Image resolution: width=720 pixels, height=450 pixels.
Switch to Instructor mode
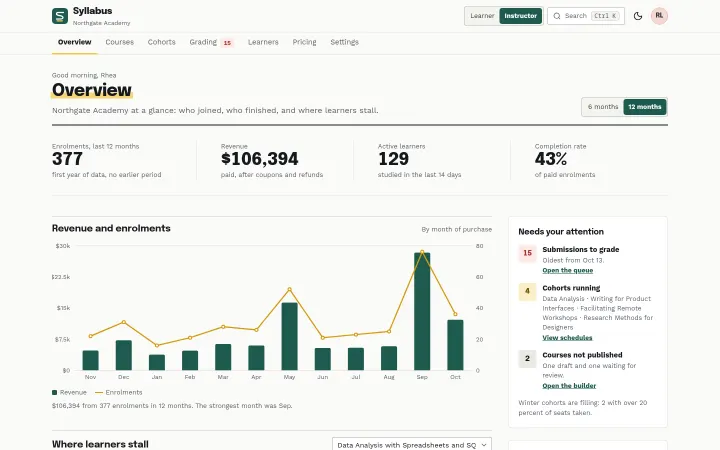point(520,16)
